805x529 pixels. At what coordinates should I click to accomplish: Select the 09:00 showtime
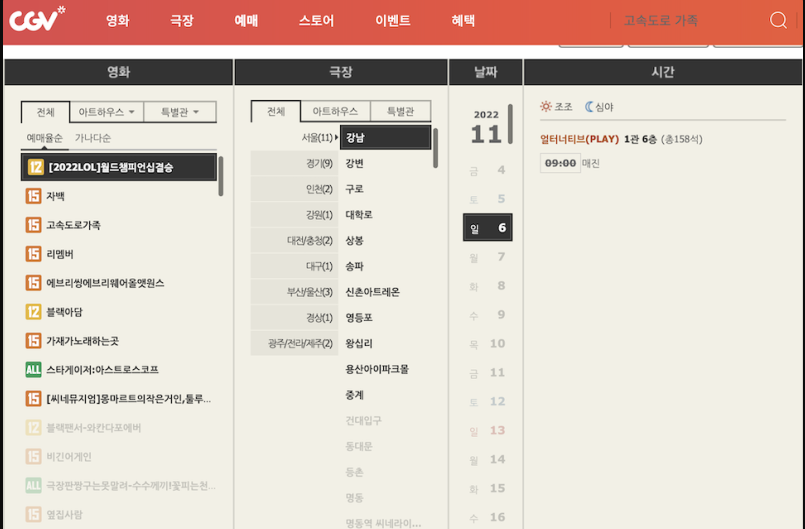(x=560, y=163)
